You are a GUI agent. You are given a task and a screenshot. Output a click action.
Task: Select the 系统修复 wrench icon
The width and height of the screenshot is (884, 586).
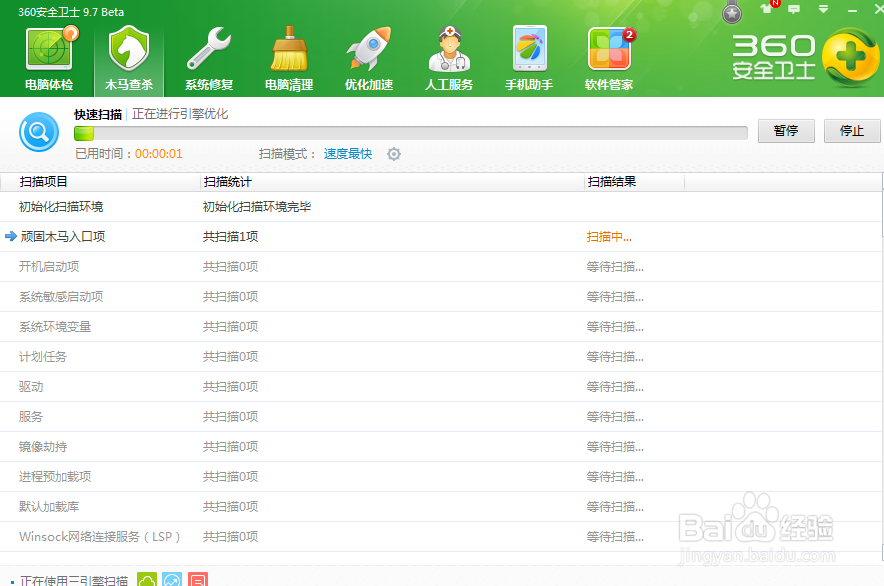208,55
